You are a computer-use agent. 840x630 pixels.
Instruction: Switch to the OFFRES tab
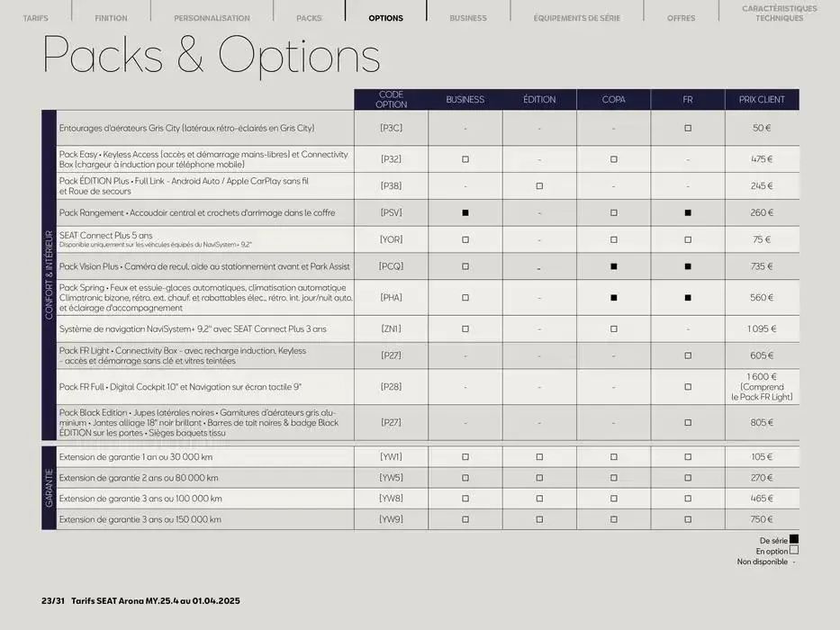(x=681, y=18)
